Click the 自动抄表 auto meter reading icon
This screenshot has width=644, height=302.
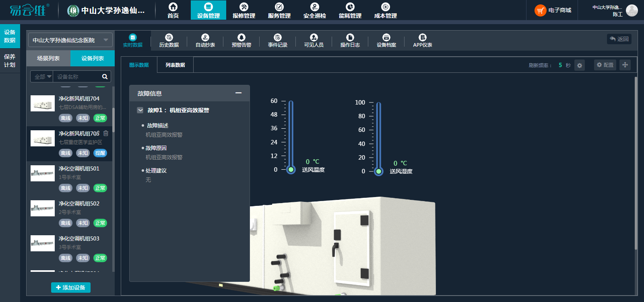(205, 37)
